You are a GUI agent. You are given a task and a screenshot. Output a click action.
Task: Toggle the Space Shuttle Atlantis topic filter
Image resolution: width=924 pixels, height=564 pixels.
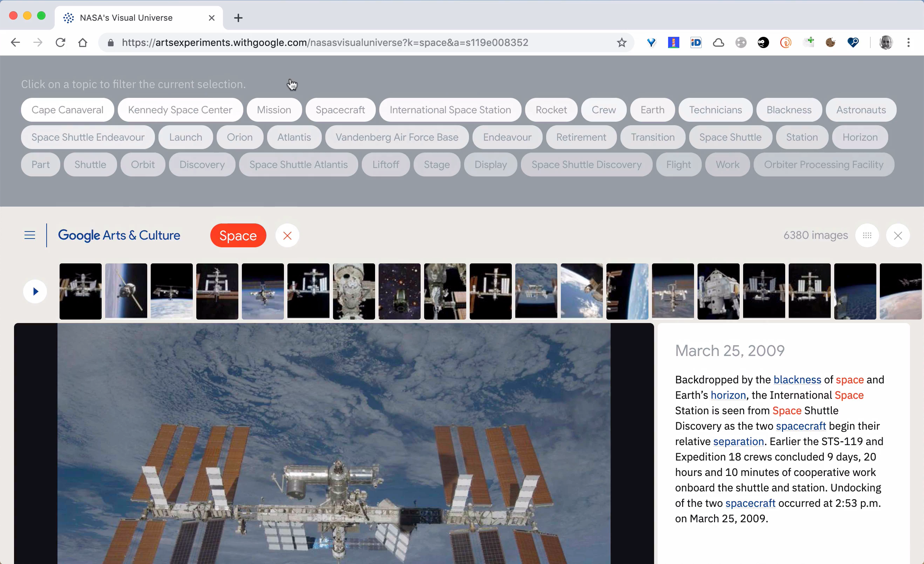tap(299, 165)
